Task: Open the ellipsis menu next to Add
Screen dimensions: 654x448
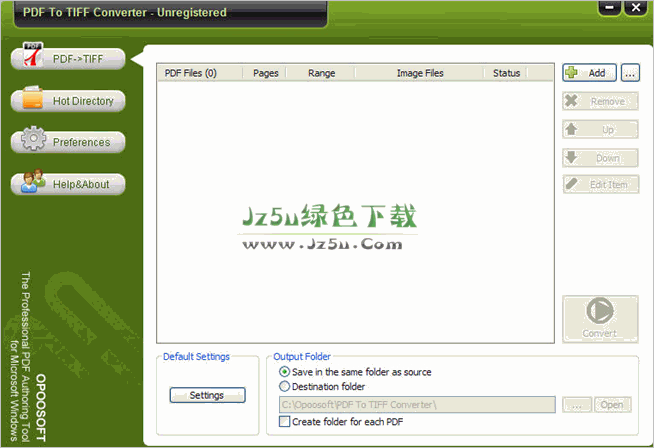Action: click(630, 73)
